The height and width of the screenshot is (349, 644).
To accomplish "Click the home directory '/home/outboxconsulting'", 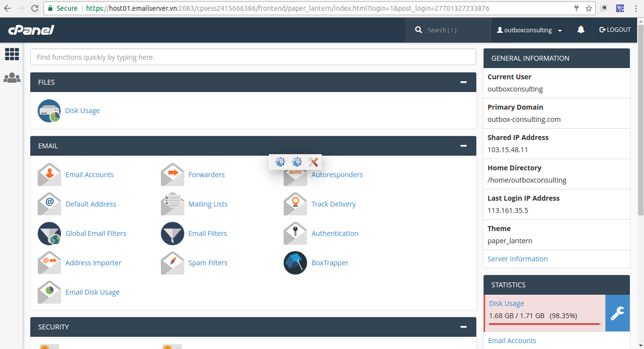I will point(527,180).
